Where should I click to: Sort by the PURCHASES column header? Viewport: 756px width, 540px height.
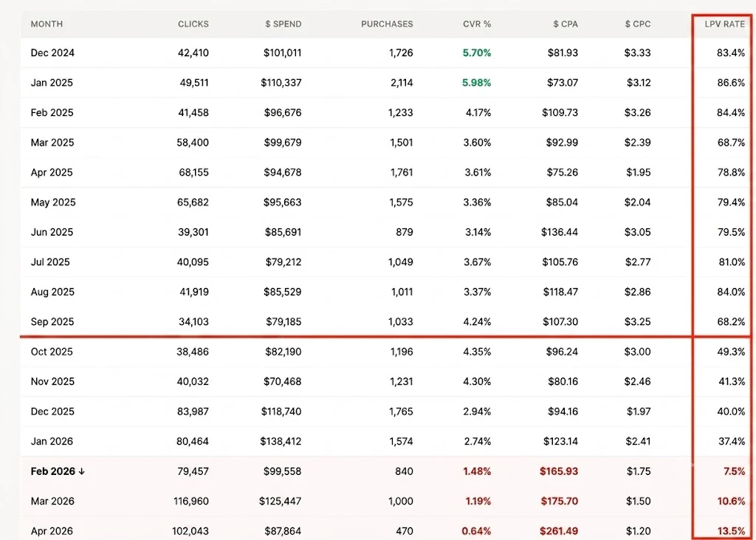[x=387, y=24]
